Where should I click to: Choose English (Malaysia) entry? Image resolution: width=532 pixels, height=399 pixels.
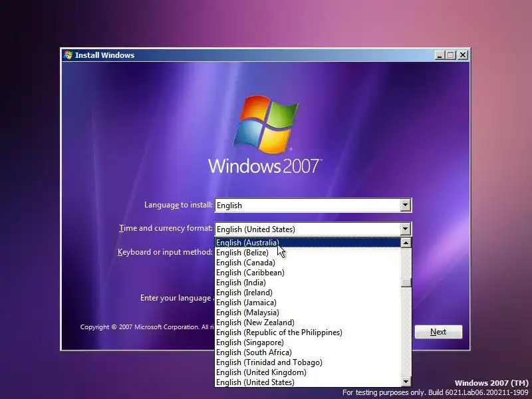[308, 313]
